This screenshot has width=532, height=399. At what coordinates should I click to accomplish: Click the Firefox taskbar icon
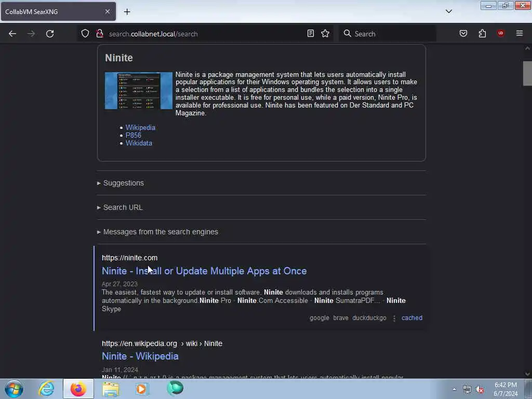(x=78, y=389)
